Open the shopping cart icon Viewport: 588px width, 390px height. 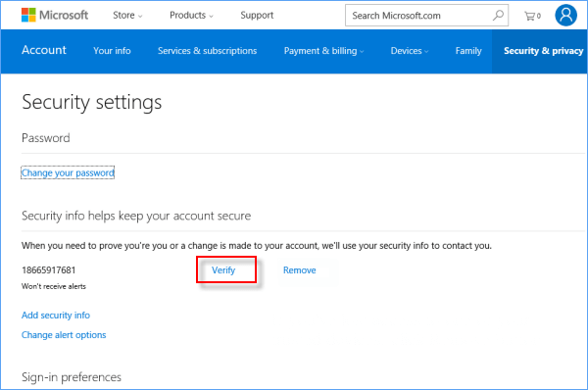click(532, 16)
